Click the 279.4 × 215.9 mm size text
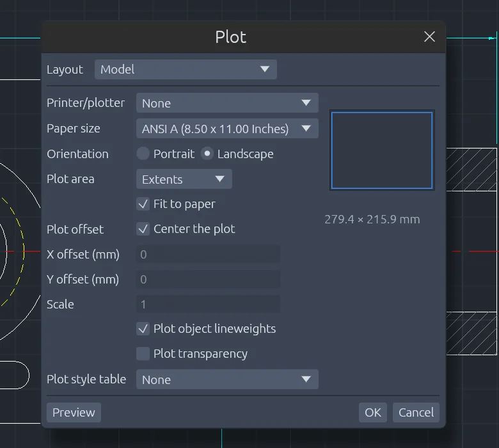This screenshot has height=448, width=499. tap(372, 220)
